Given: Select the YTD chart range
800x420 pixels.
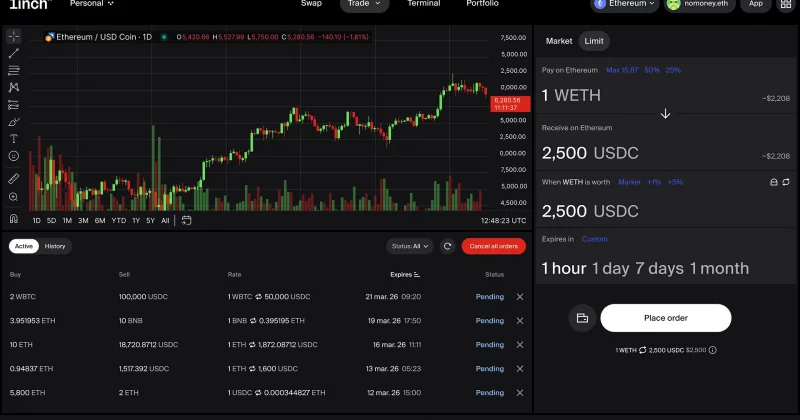Looking at the screenshot, I should (118, 220).
